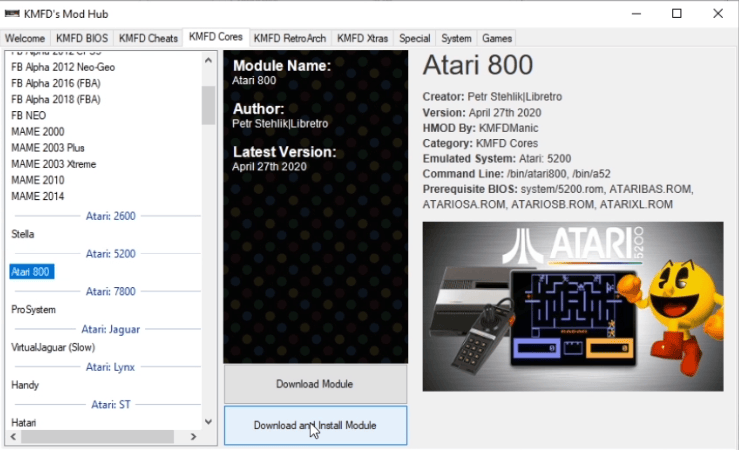739x450 pixels.
Task: Click the Atari: 5200 group header
Action: 110,254
